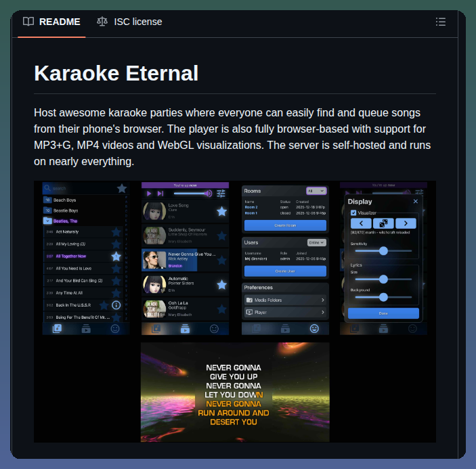The image size is (476, 469).
Task: Expand the Media Folders preference
Action: [285, 300]
